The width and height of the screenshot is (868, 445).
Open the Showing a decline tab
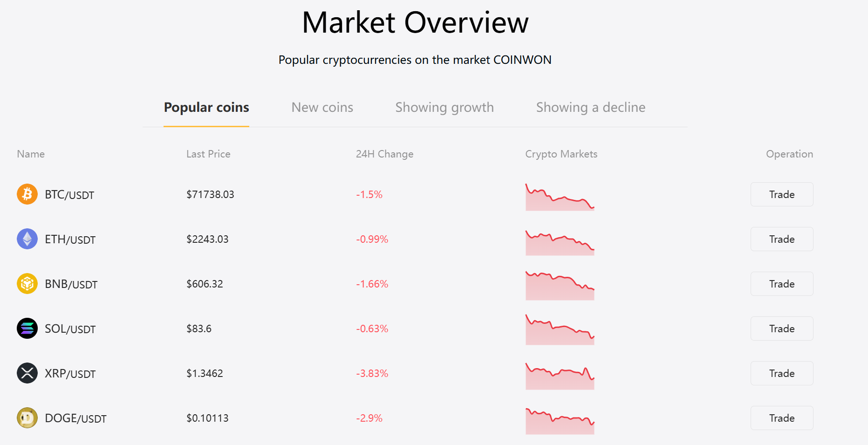590,108
